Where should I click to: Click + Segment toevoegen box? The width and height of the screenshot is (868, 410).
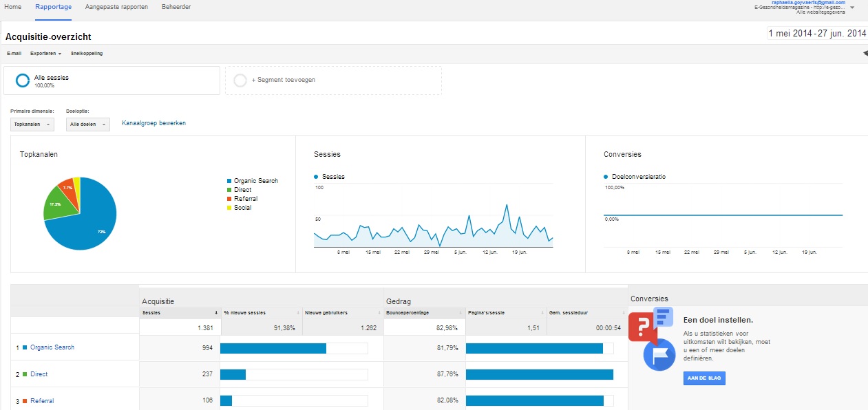(x=333, y=80)
